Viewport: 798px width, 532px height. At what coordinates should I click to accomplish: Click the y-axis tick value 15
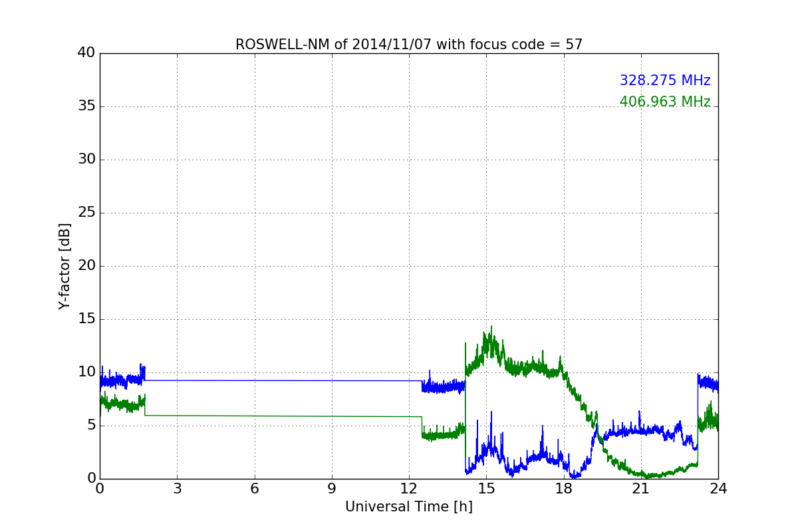(x=86, y=319)
